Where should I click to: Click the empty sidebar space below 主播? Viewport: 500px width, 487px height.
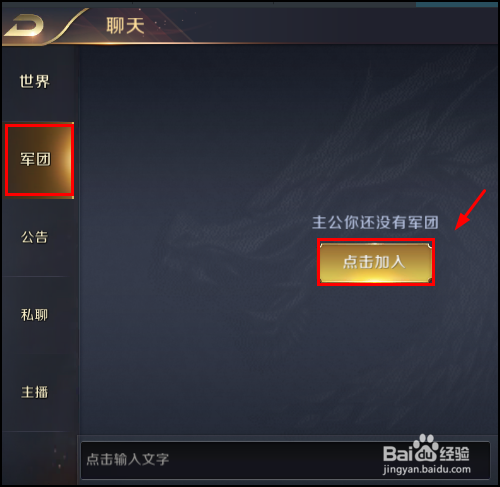point(39,458)
